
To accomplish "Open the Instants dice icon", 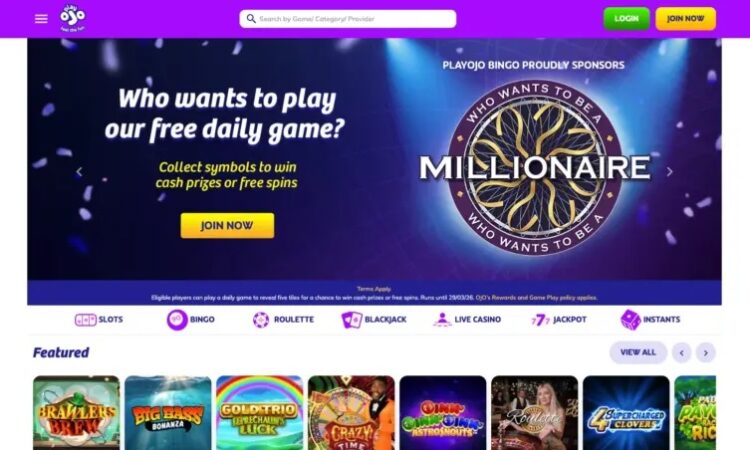I will [x=630, y=319].
